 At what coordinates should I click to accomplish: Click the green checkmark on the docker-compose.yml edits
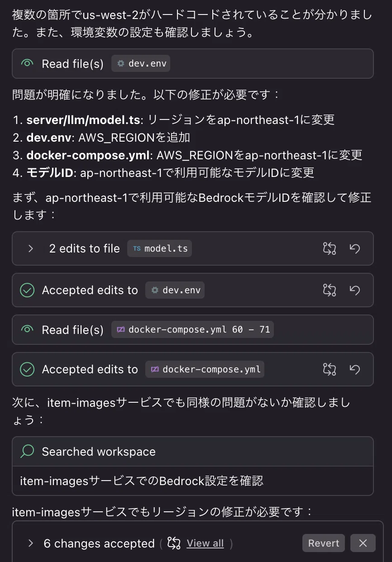[x=27, y=369]
